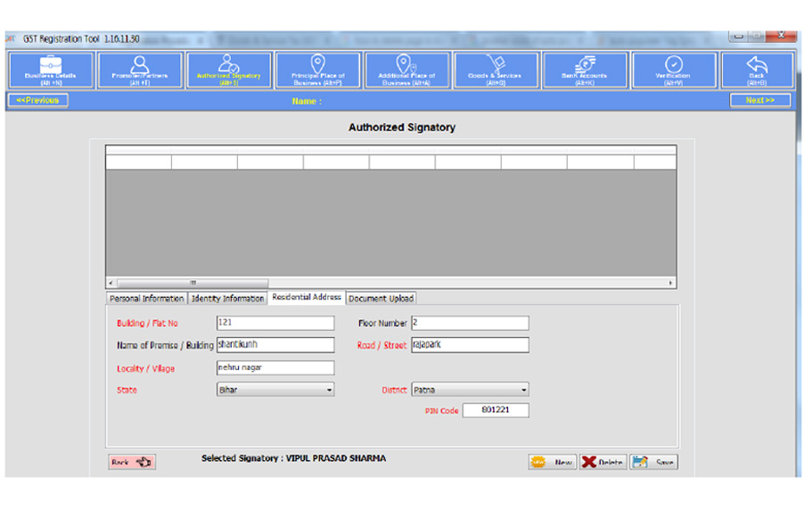Click the PIN Code input field
Screen dimensions: 812x510
(496, 411)
